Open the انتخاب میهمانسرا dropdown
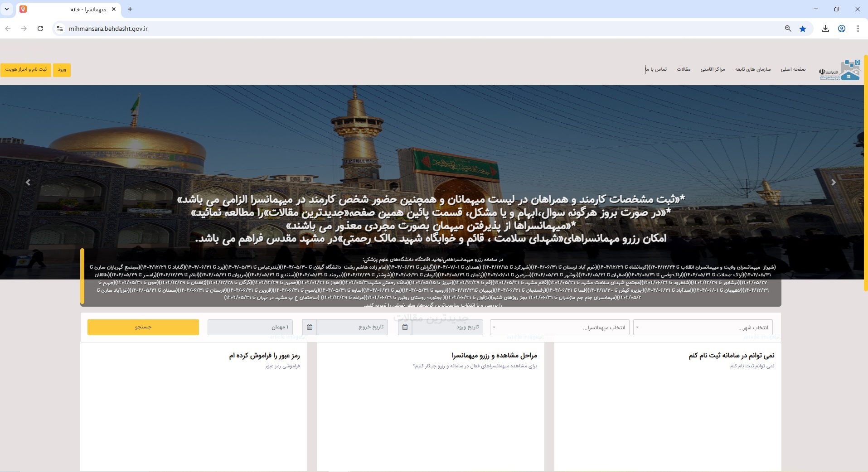The width and height of the screenshot is (868, 472). [x=560, y=327]
